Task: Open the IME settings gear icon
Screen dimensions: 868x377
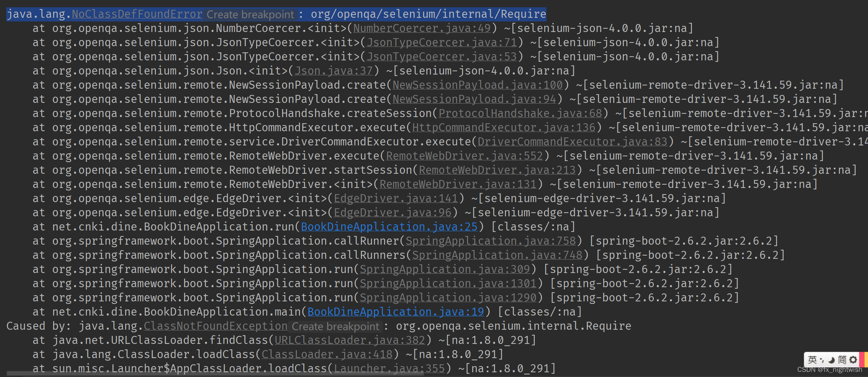Action: (x=853, y=360)
